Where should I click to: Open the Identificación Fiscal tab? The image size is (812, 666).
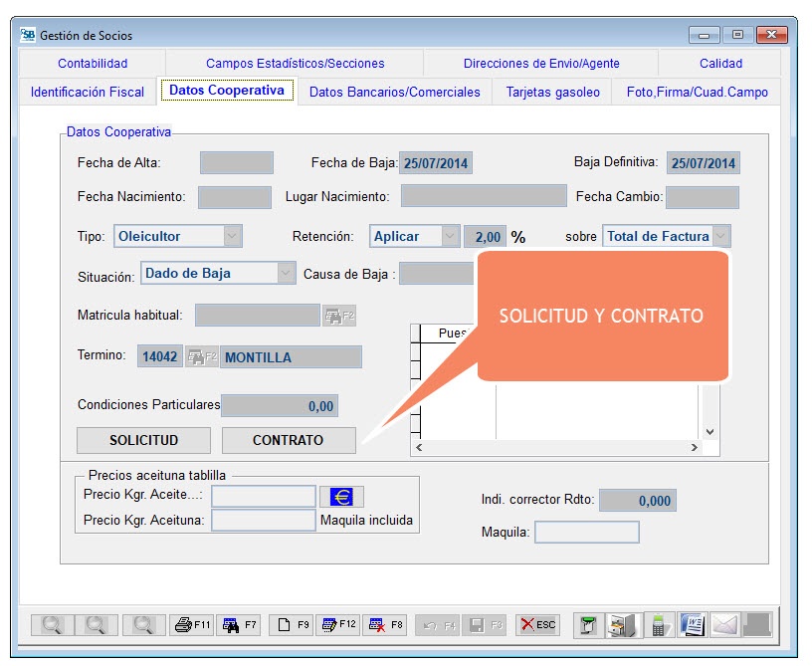(88, 92)
